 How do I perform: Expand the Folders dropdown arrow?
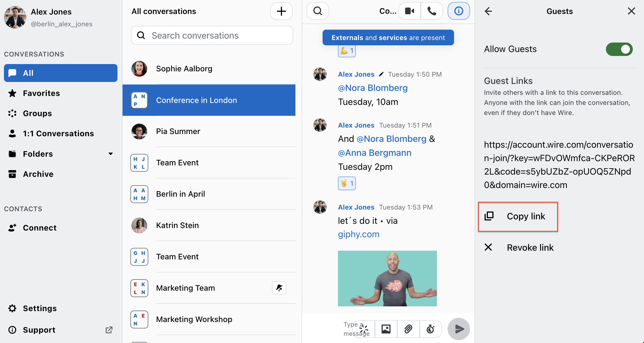[x=111, y=154]
